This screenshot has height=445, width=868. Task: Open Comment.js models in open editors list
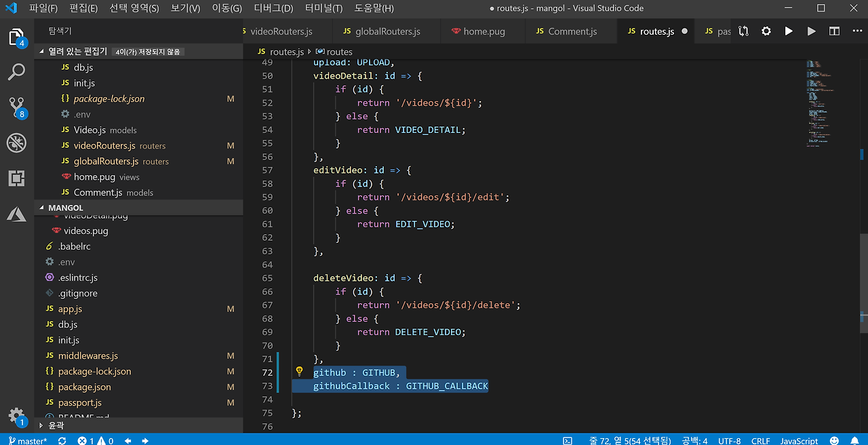[x=138, y=192]
